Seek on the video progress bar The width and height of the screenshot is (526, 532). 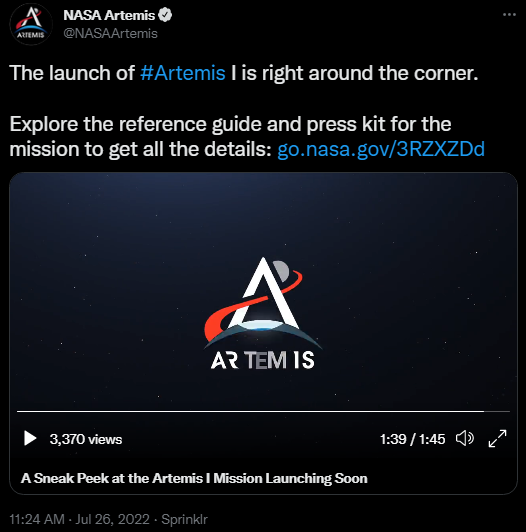coord(263,411)
